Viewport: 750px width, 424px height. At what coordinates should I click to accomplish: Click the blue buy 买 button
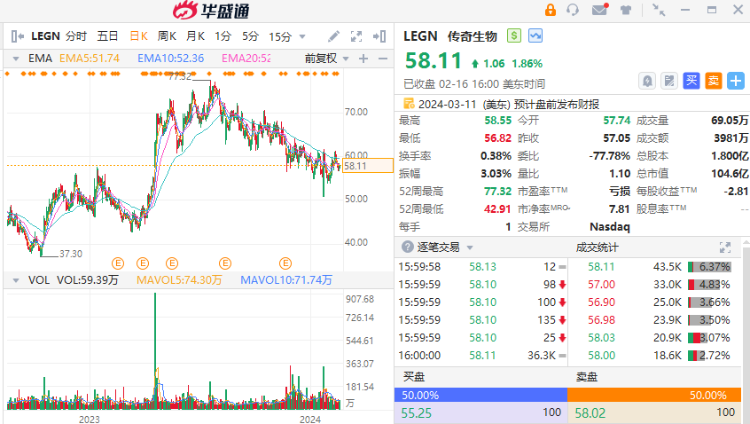691,81
